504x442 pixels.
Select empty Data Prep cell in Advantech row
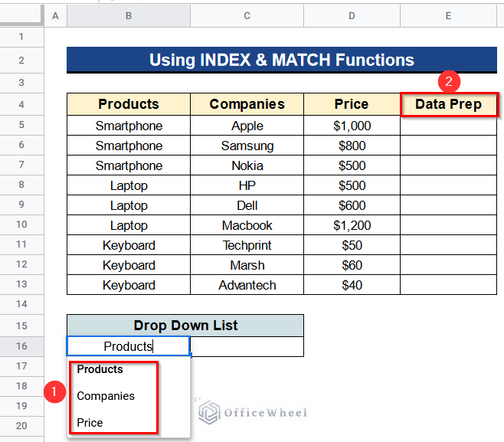pyautogui.click(x=448, y=285)
